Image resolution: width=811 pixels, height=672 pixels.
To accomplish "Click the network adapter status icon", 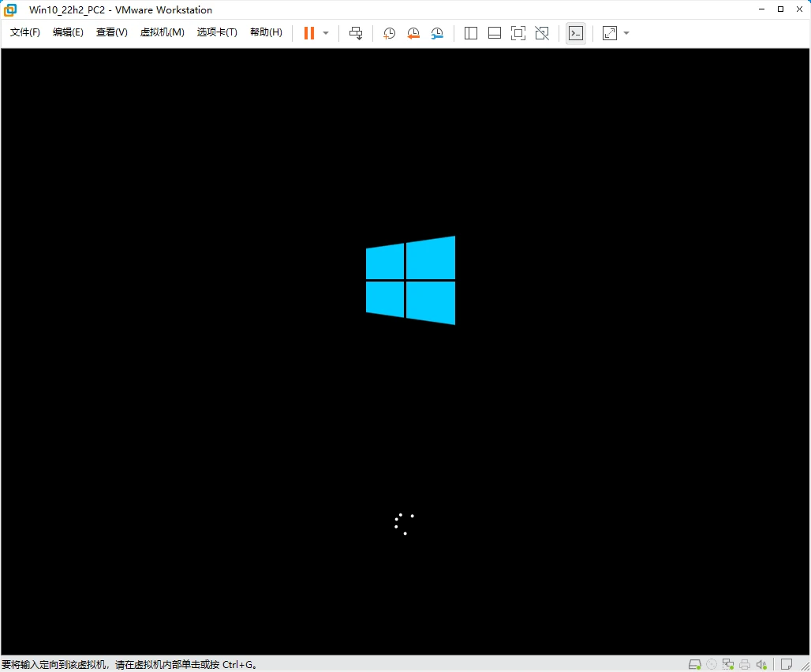I will click(728, 664).
